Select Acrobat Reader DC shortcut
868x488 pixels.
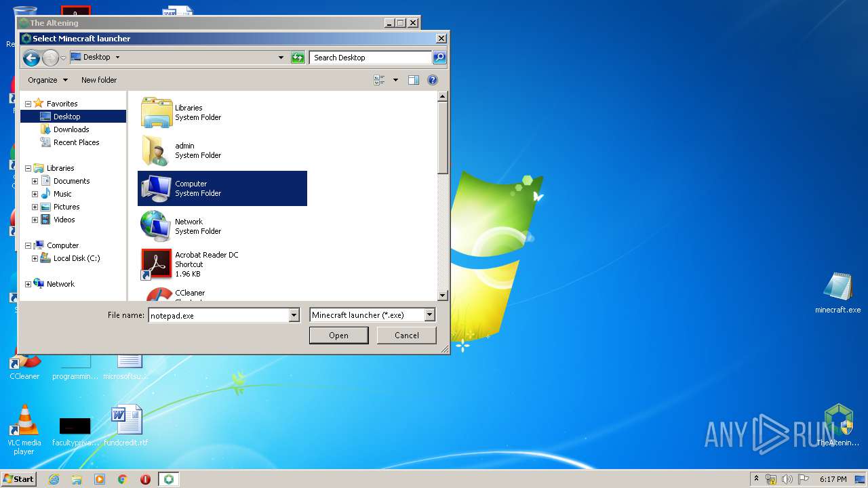coord(222,264)
